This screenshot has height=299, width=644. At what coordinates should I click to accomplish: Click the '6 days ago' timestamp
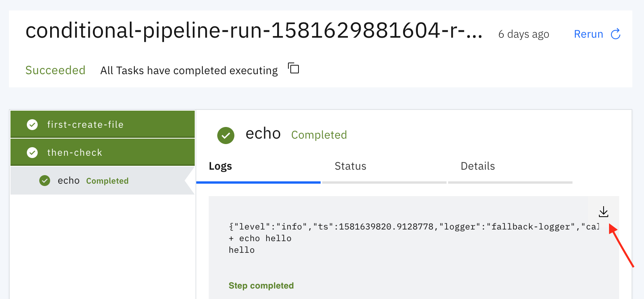coord(524,35)
